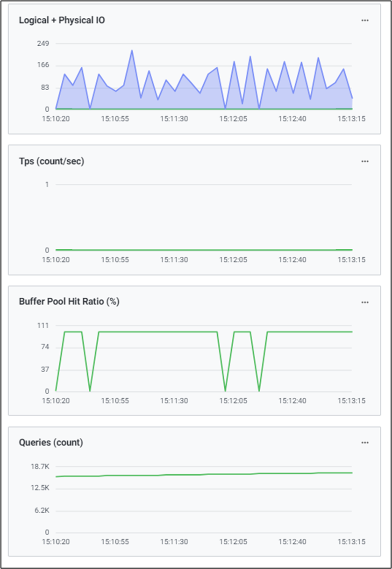Click the Logical + Physical IO chart title

62,21
